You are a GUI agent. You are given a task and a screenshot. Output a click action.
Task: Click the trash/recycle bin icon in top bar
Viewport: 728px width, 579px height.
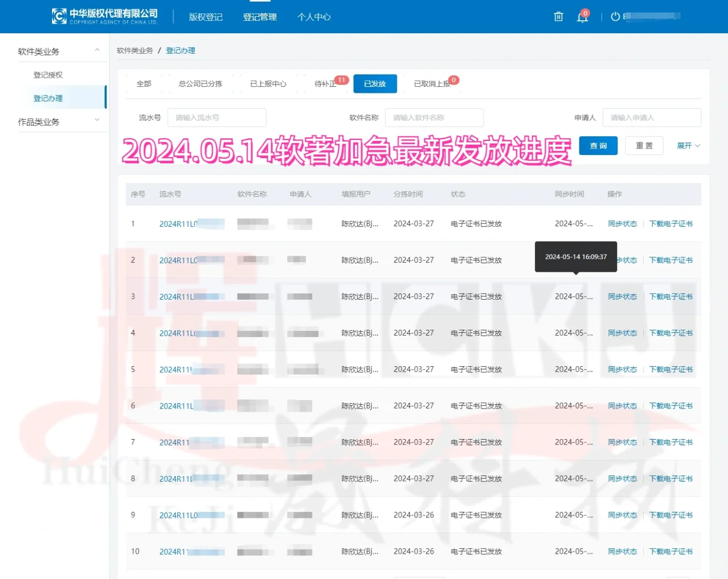click(x=558, y=17)
